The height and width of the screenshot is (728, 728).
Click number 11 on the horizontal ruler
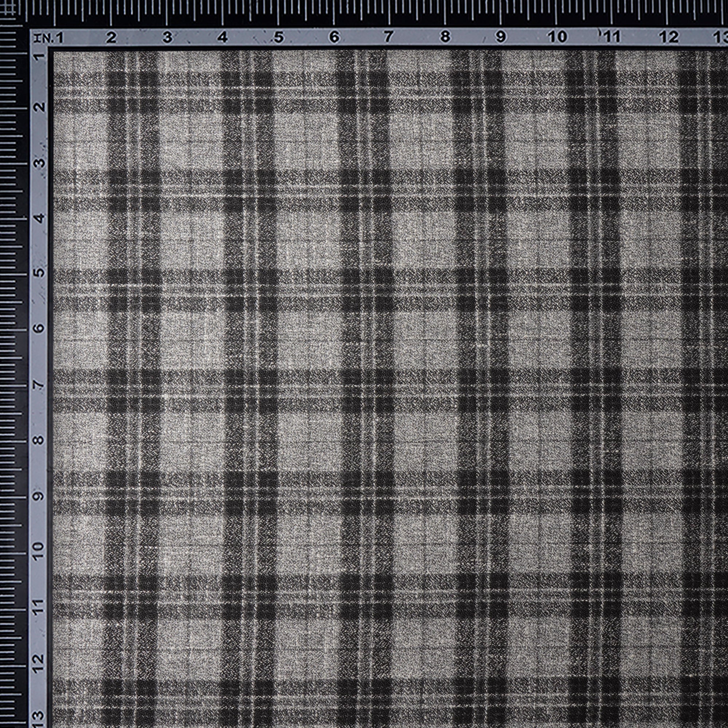[611, 37]
